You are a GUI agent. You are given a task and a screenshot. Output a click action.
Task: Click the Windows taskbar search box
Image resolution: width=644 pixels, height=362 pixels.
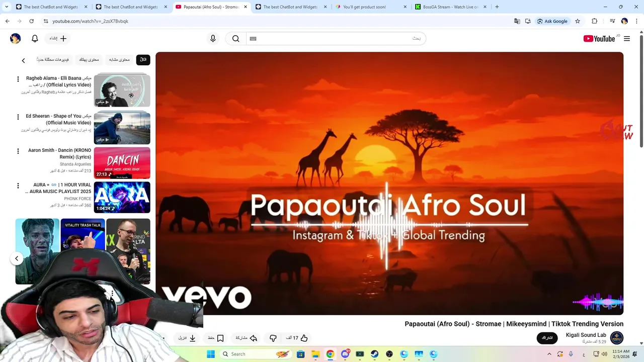tap(256, 354)
